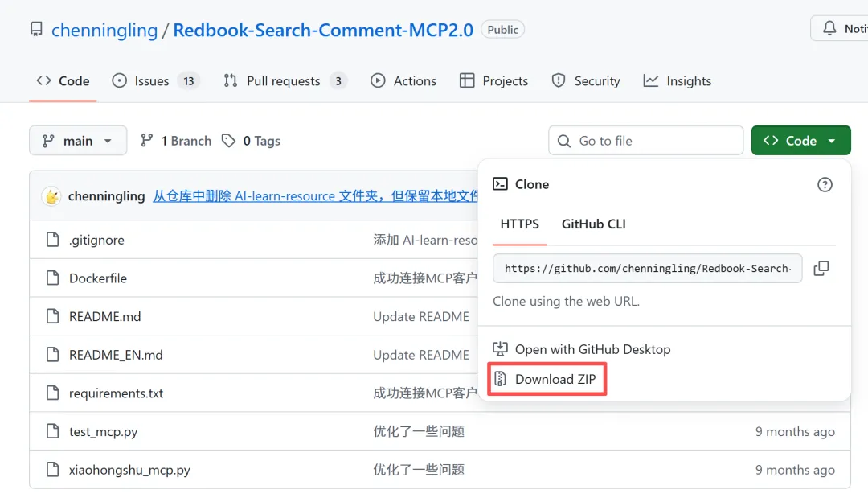The height and width of the screenshot is (502, 868).
Task: Open the README.md row's Update README commit
Action: click(x=420, y=316)
